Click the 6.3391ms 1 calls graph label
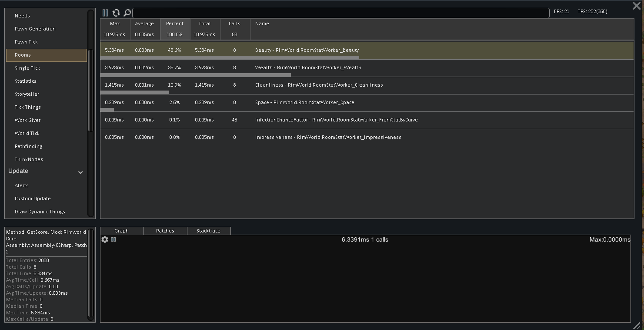644x330 pixels. coord(365,239)
